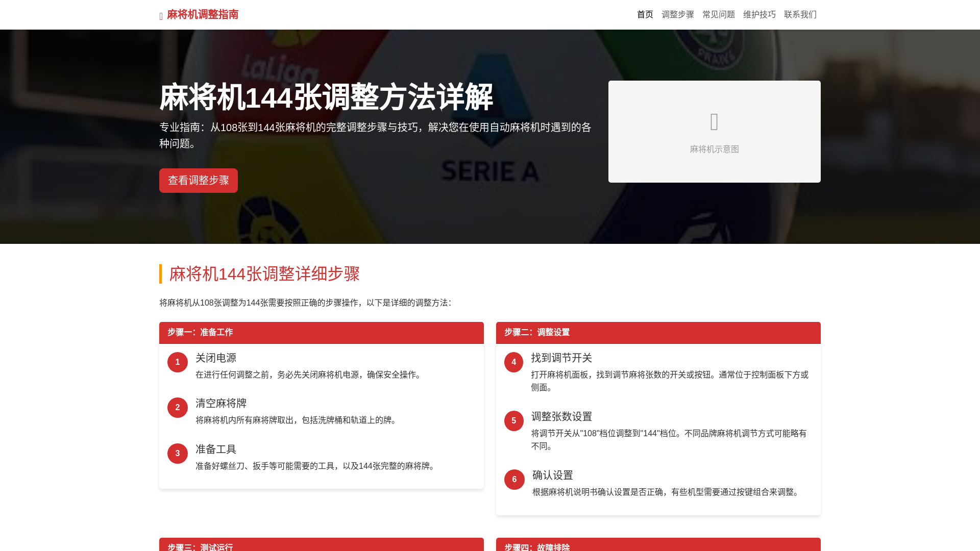Click the step number 1 circle
Screen dimensions: 980x551
178,362
